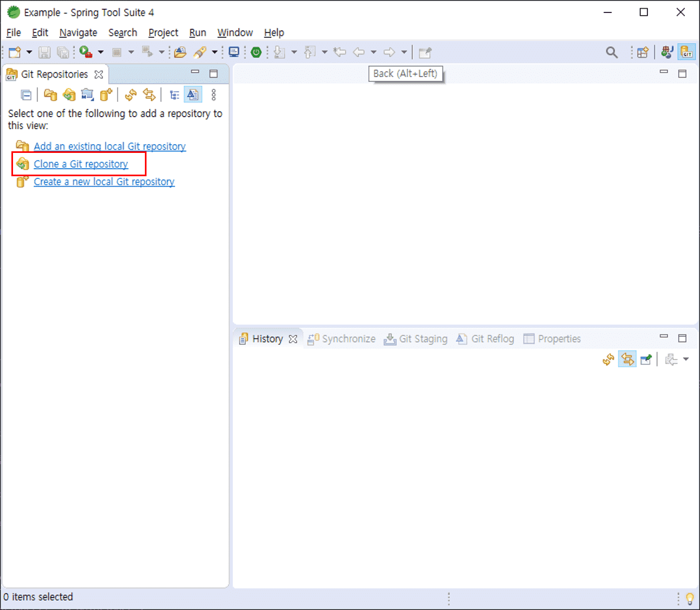
Task: Open Git Repositories View Menu (three dots)
Action: [214, 95]
